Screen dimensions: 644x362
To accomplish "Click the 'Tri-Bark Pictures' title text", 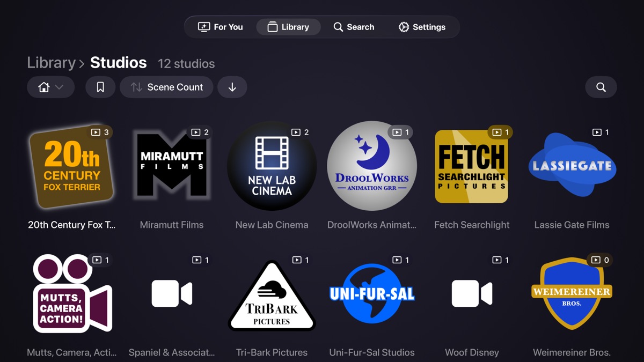I will tap(272, 352).
